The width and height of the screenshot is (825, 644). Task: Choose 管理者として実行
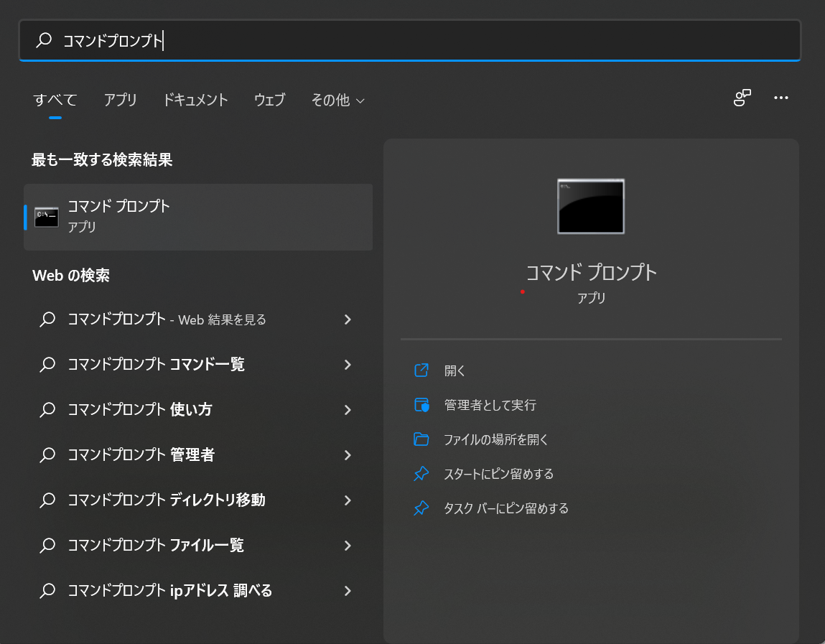click(490, 405)
